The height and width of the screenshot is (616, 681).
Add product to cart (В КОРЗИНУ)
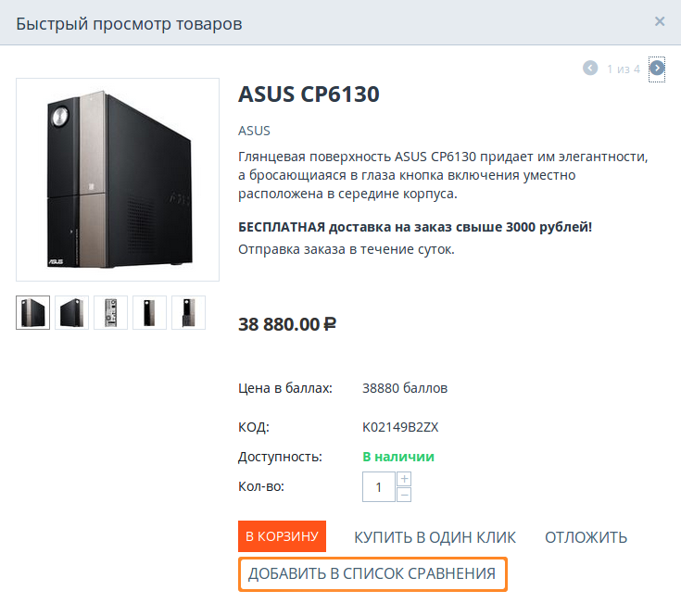pyautogui.click(x=283, y=536)
